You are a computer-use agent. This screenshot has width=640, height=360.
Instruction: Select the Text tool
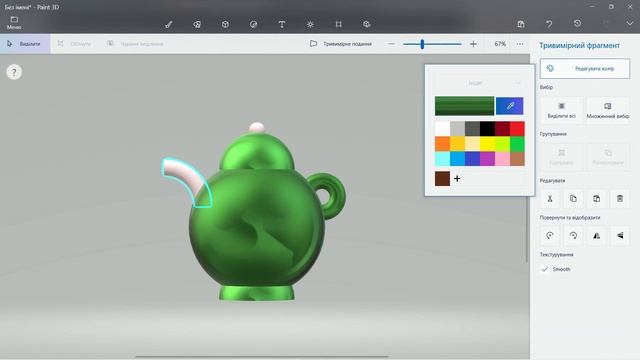282,24
